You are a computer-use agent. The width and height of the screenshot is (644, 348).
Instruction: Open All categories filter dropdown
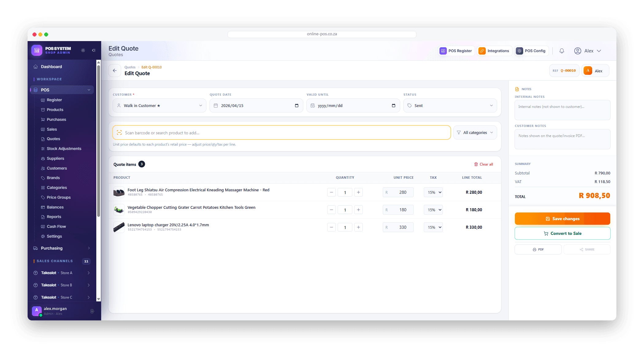pyautogui.click(x=475, y=132)
